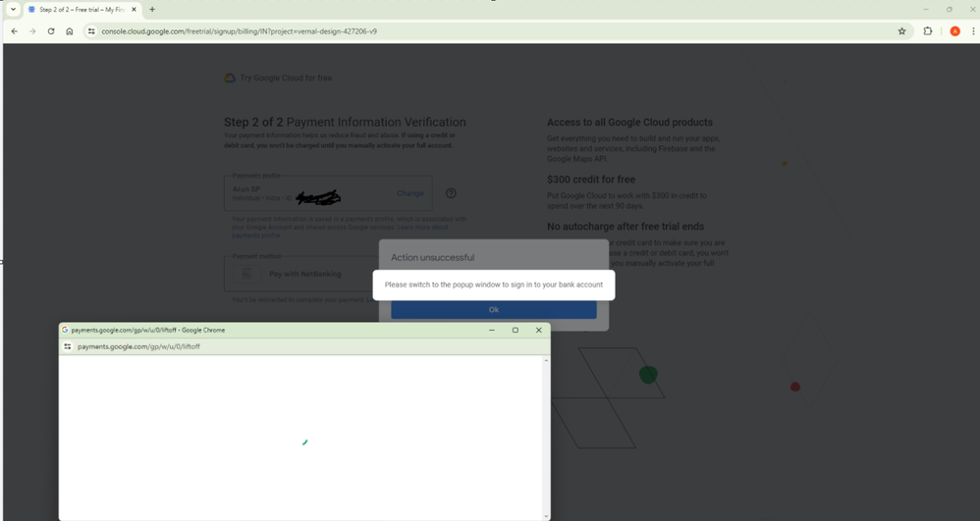Close the main Chrome window
Screen dimensions: 980x521
[972, 10]
